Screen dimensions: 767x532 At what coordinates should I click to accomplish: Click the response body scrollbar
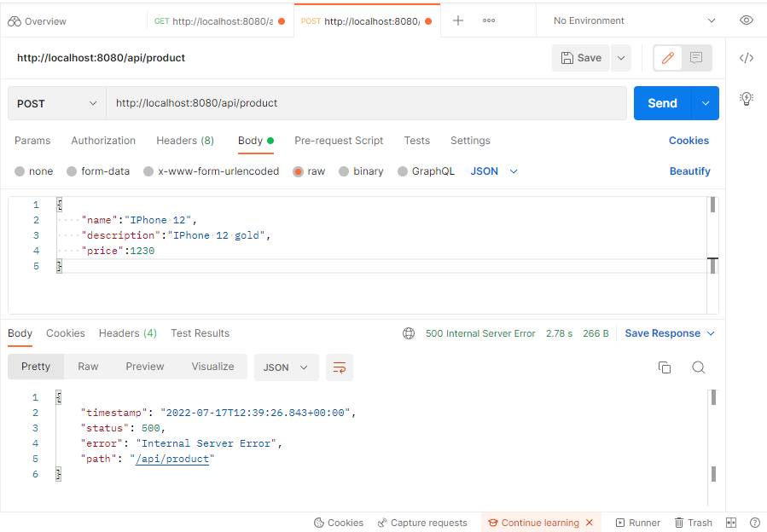(x=713, y=448)
